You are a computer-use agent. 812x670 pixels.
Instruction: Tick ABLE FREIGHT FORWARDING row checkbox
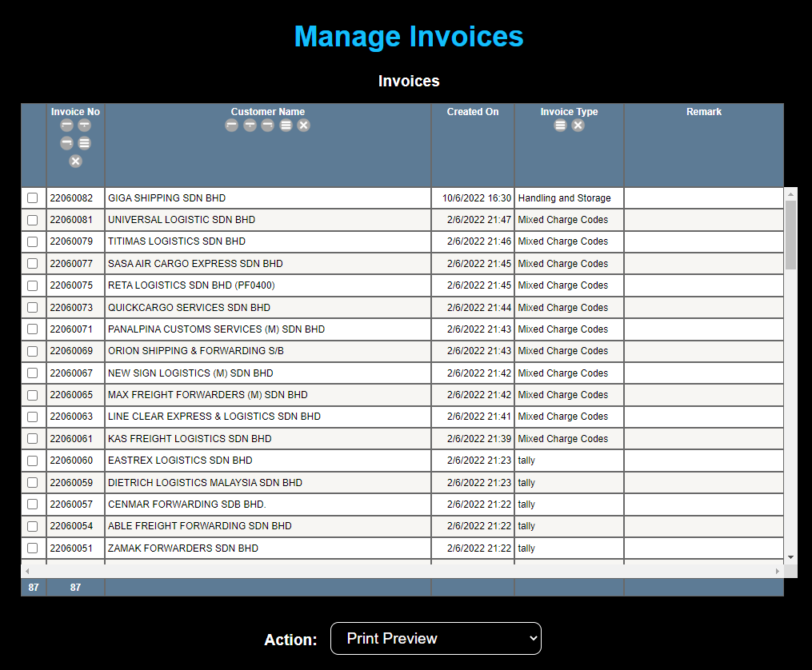(x=33, y=526)
